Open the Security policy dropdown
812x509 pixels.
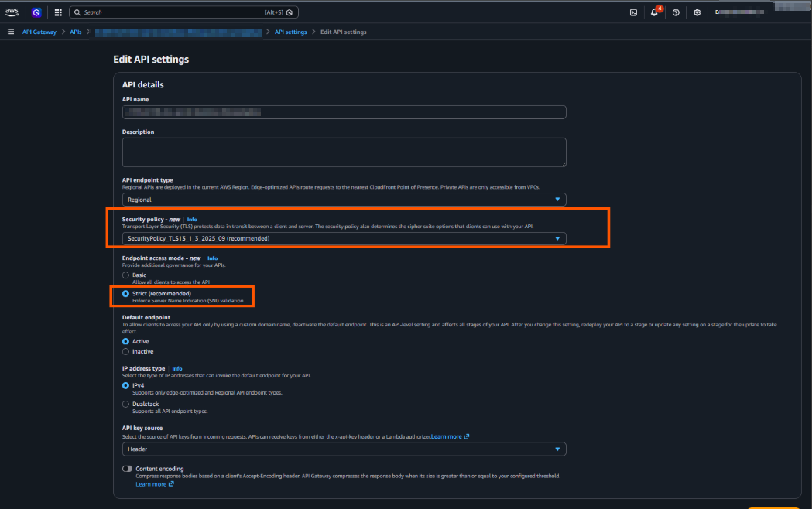(344, 238)
